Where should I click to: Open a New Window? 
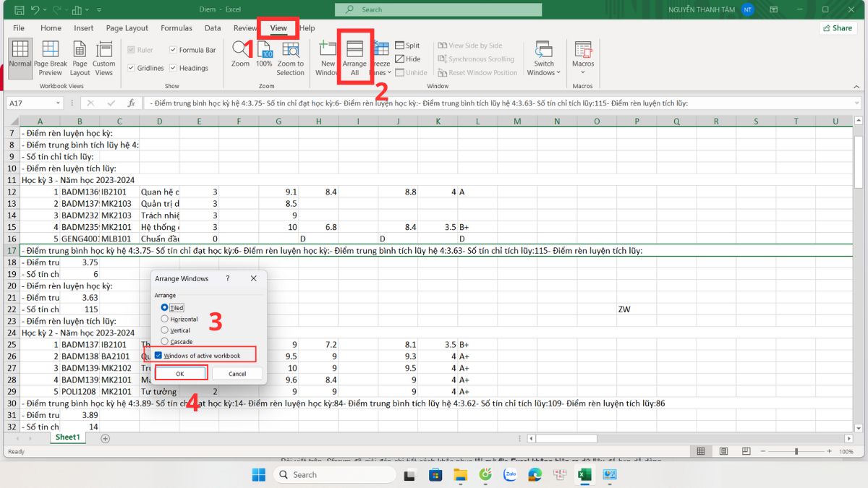[x=328, y=58]
